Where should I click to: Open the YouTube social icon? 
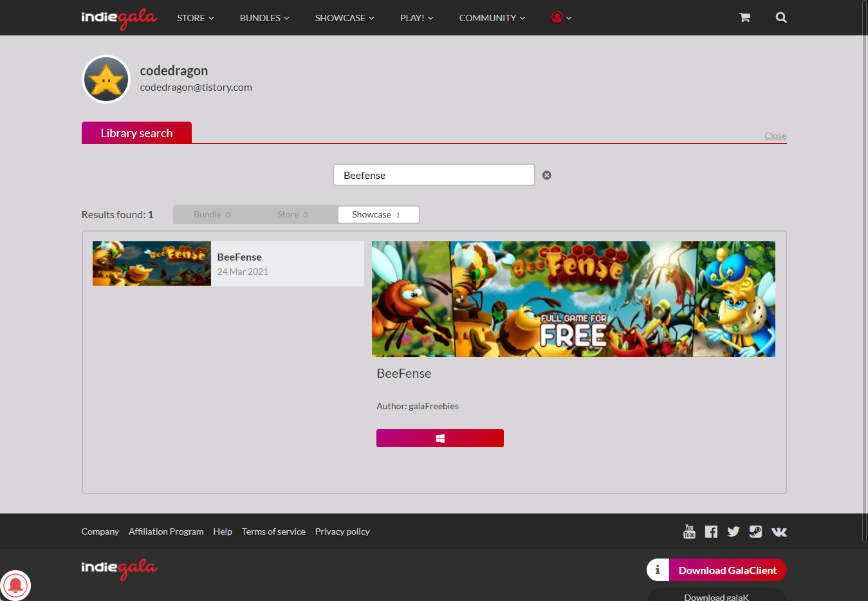pos(689,532)
